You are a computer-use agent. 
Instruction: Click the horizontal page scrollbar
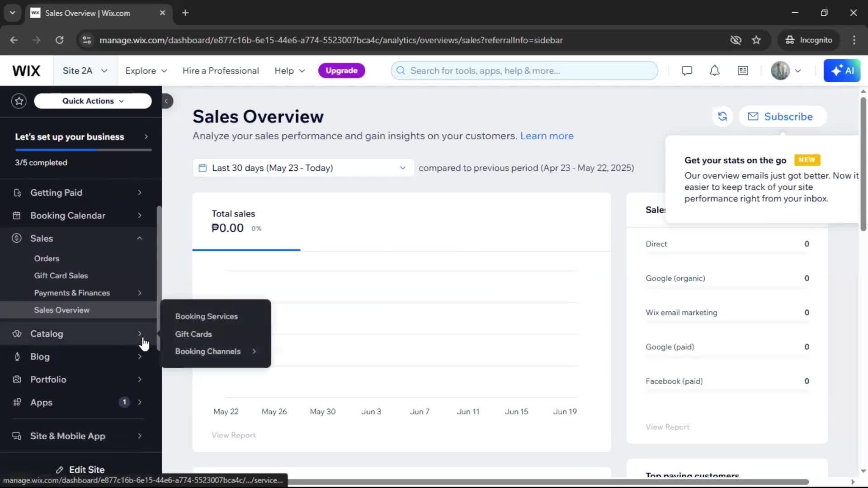click(548, 482)
